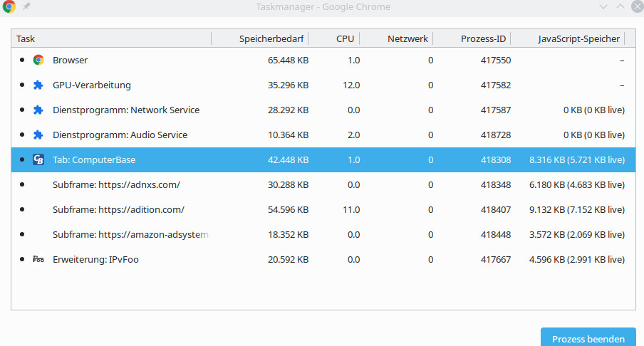
Task: Select the GPU-Verarbeitung process row
Action: point(323,85)
